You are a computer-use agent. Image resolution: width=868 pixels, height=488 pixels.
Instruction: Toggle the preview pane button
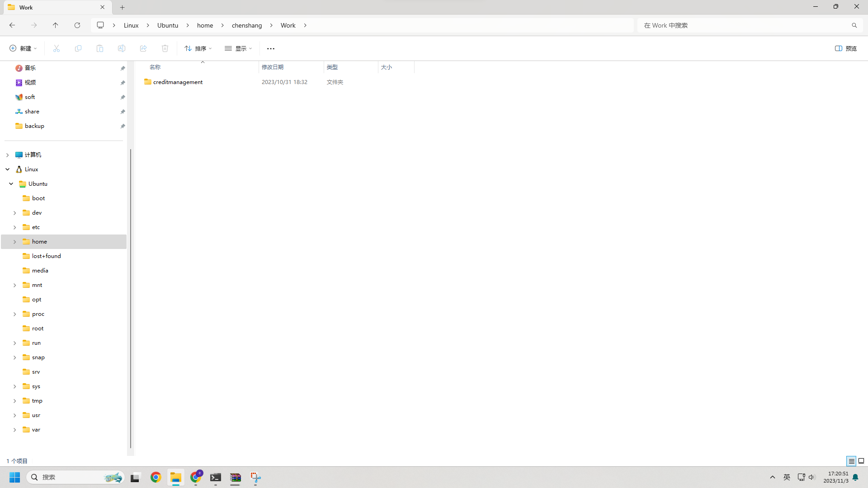[845, 48]
